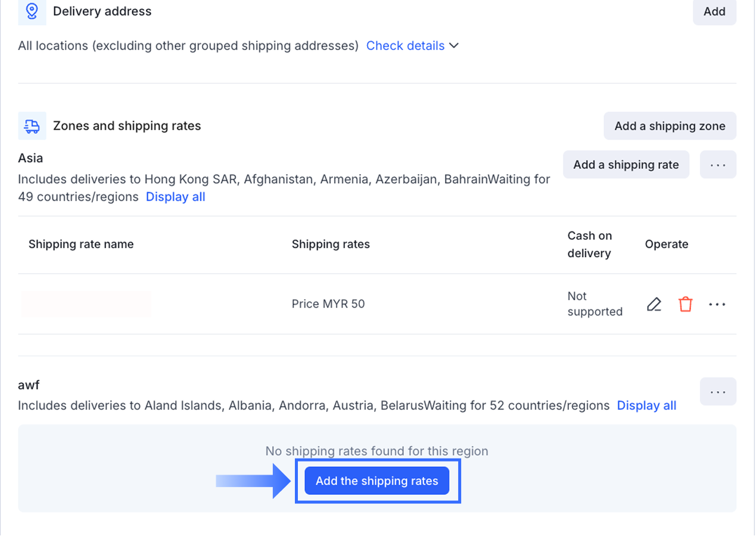Click the blue Add the shipping rates button
Screen dimensions: 756x536
pos(377,481)
